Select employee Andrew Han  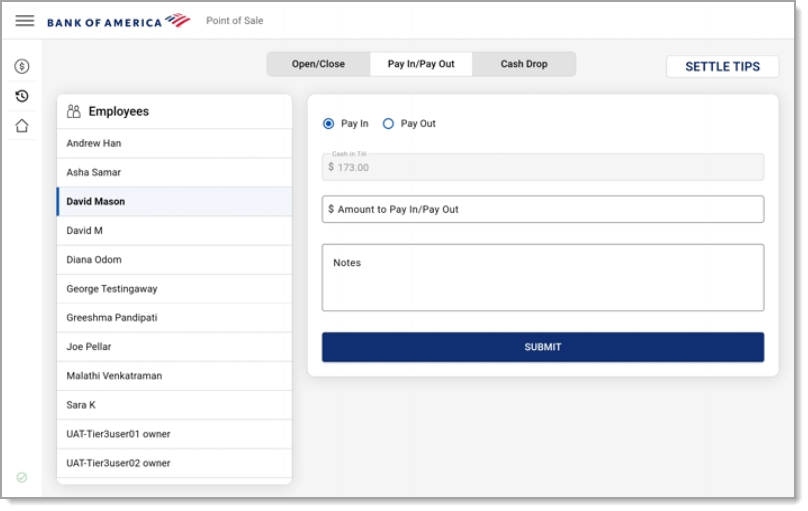174,143
